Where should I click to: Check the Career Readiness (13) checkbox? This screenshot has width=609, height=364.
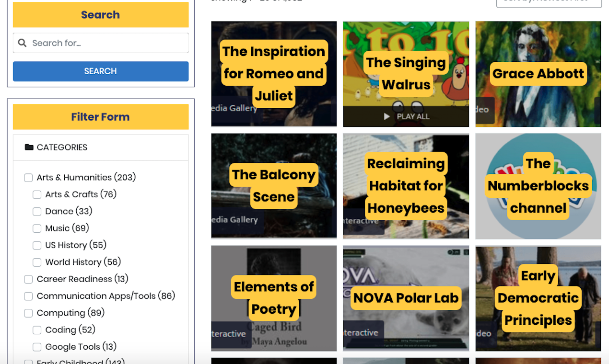click(x=28, y=279)
